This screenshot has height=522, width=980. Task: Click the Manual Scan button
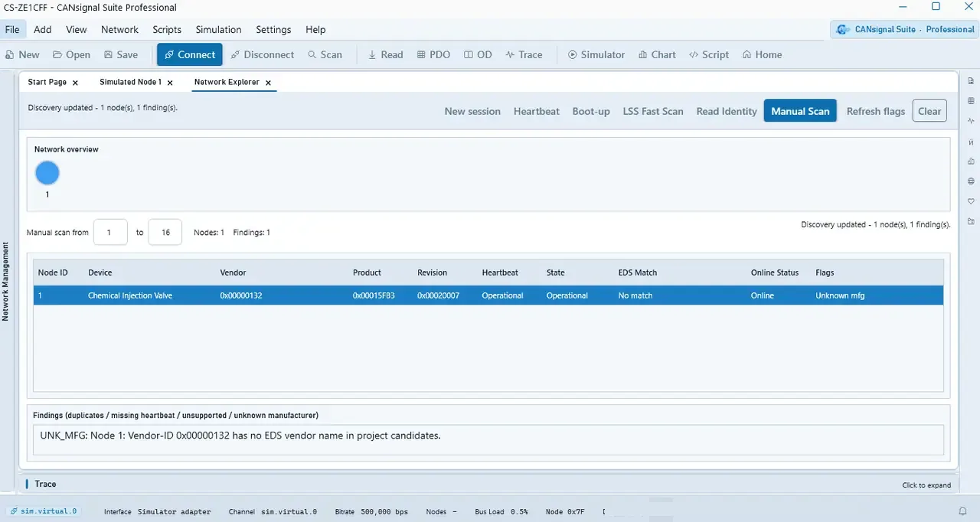click(800, 111)
